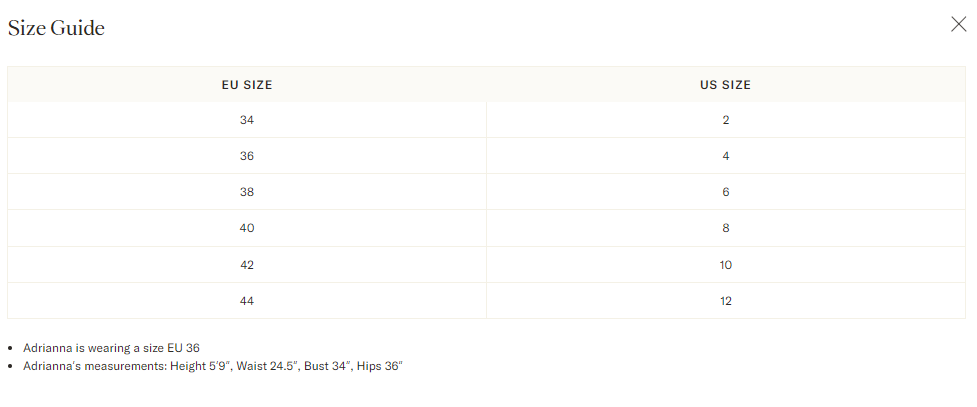
Task: Click the 'Adrianna is wearing' note
Action: pyautogui.click(x=111, y=348)
